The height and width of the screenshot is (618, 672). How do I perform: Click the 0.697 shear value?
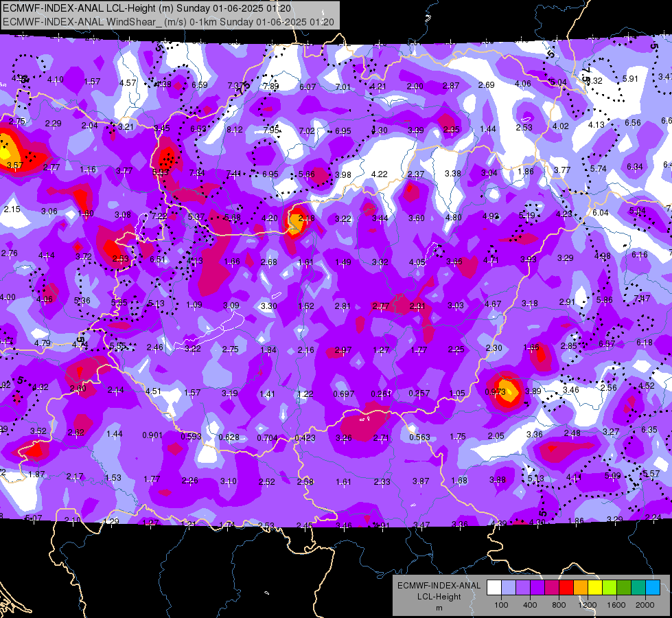344,393
